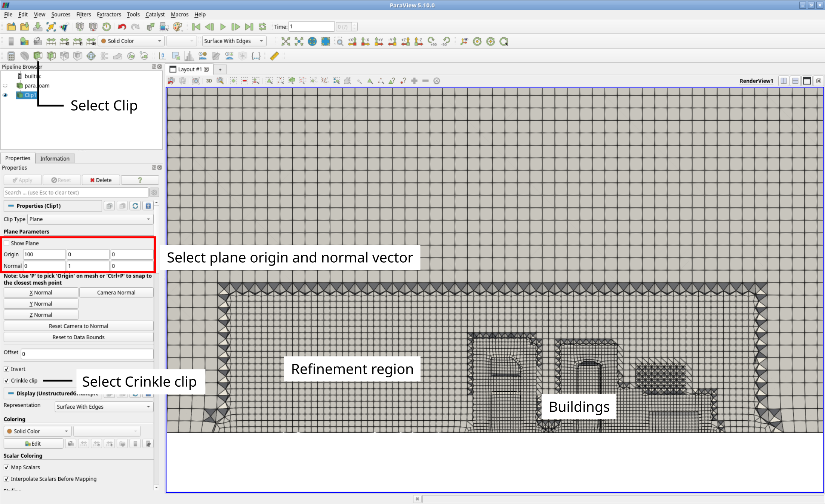Screen dimensions: 825x504
Task: Enable Show Plane checkbox
Action: click(x=6, y=243)
